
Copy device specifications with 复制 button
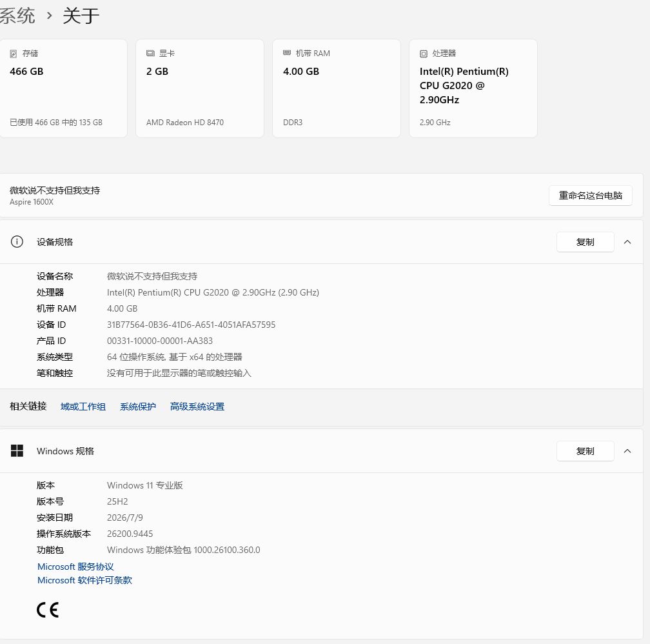[585, 242]
